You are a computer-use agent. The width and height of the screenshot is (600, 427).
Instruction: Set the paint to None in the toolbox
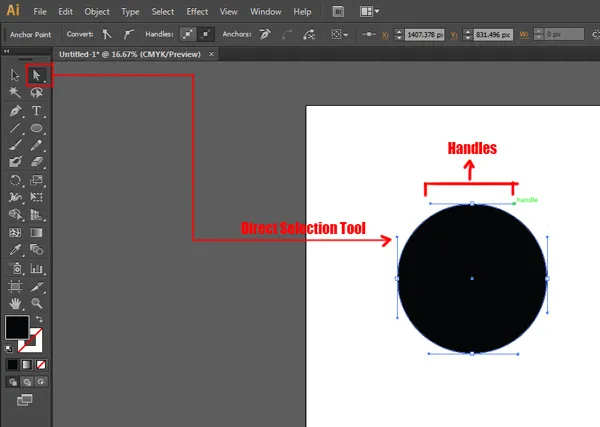click(41, 365)
